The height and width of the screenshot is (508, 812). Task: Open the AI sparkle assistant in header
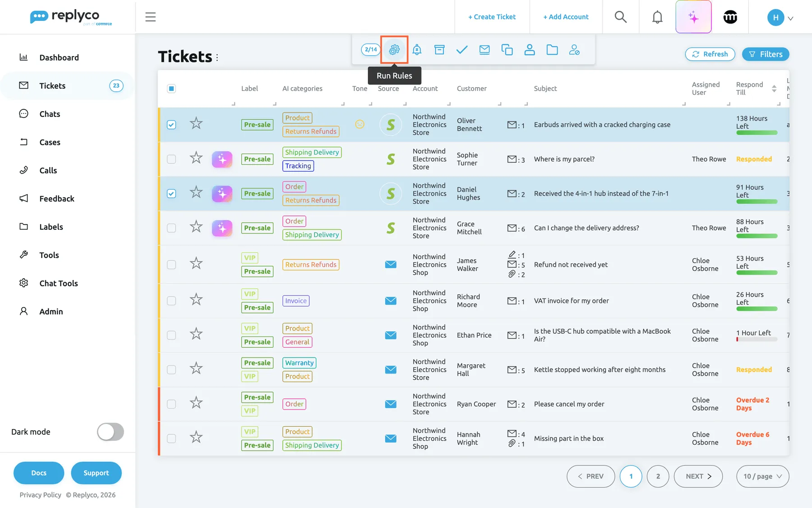693,17
